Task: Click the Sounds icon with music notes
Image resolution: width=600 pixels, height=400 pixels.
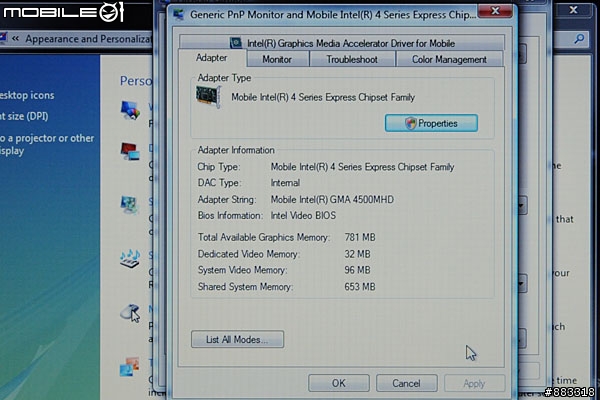Action: click(130, 258)
